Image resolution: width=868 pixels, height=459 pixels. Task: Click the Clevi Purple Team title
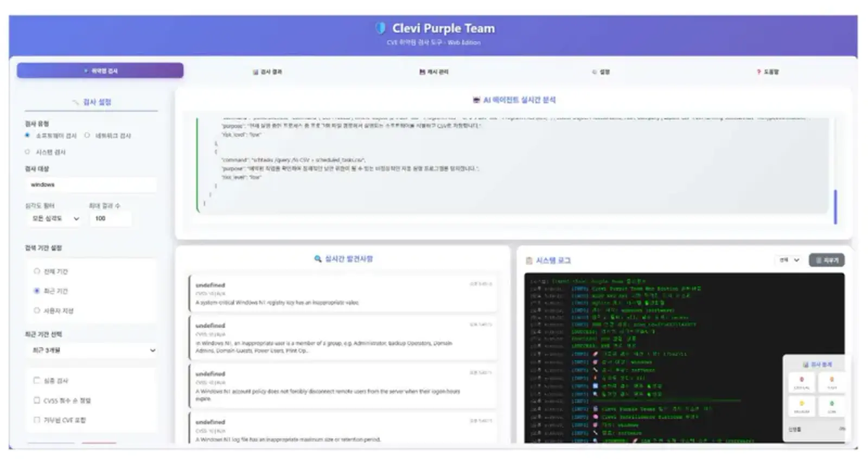point(443,28)
